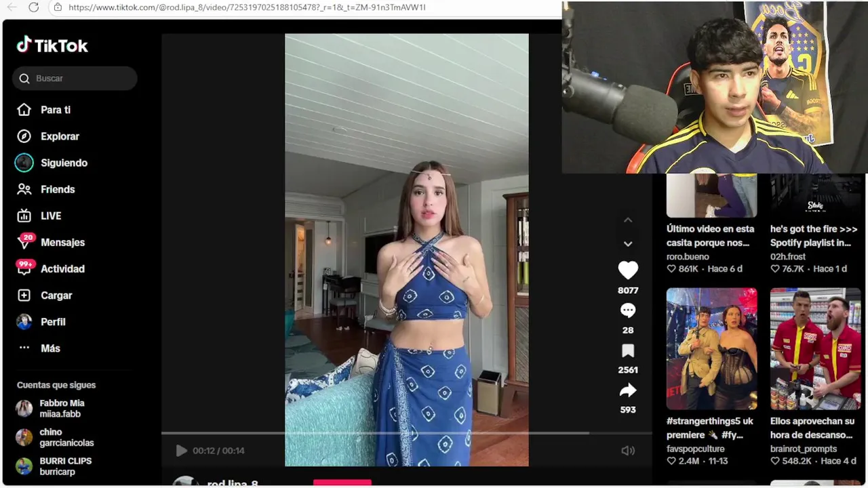Click caption 'Ellos aprovechan su hora de descanso'
The height and width of the screenshot is (488, 868).
tap(812, 428)
